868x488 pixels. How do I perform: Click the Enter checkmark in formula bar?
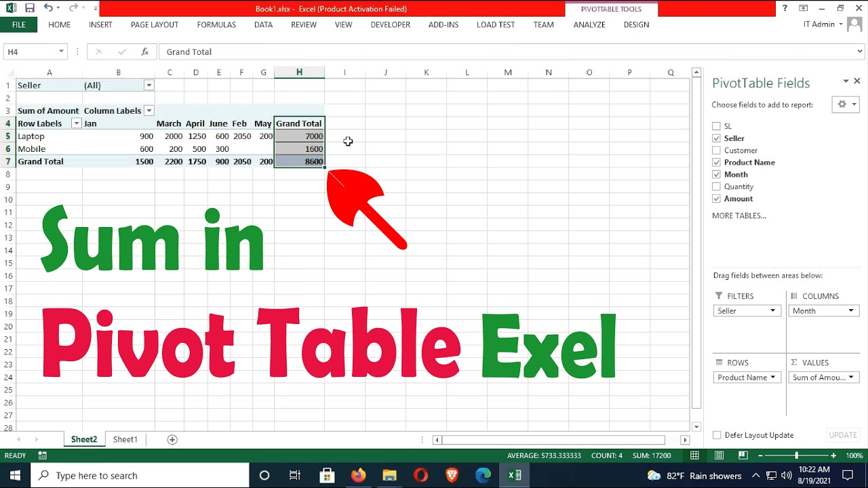(x=122, y=52)
